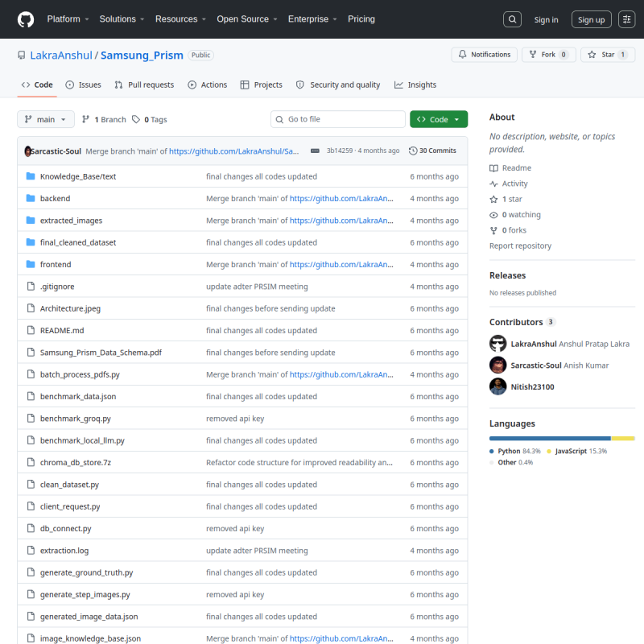This screenshot has width=644, height=644.
Task: Open the .gitignore file
Action: [57, 287]
